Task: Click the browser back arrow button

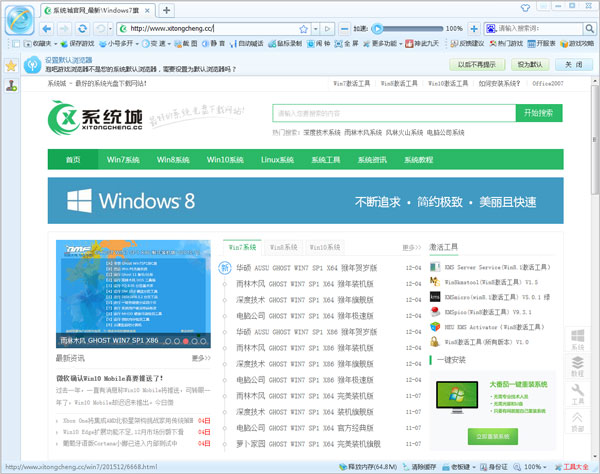Action: point(47,29)
